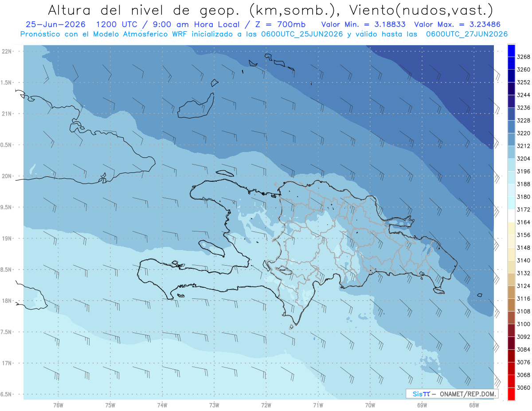The height and width of the screenshot is (411, 532).
Task: Click the '3268' colorbar value
Action: tap(524, 57)
